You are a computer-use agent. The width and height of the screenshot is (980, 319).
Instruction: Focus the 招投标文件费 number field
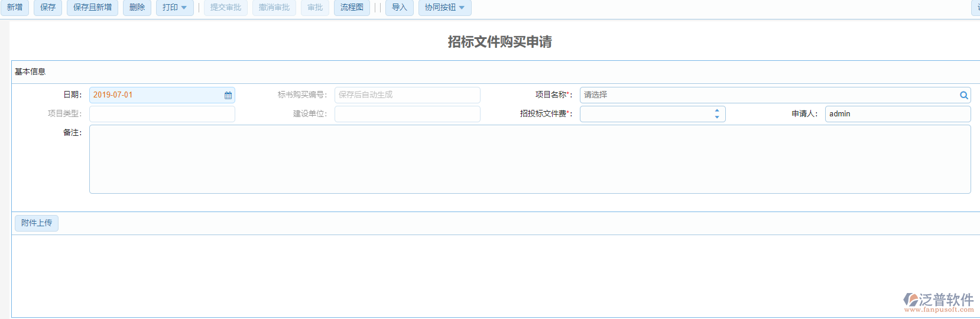pos(653,114)
